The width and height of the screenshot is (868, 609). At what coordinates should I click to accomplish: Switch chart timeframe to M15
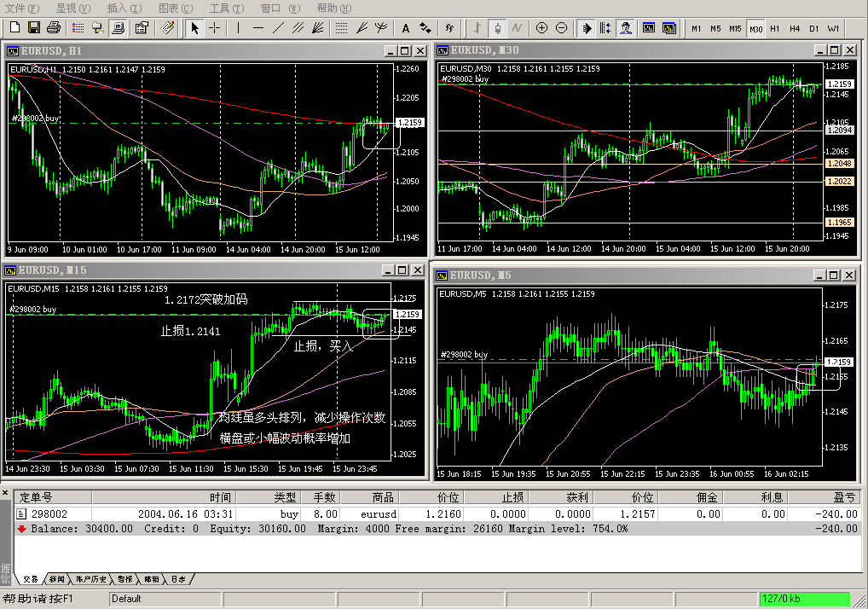click(x=735, y=29)
